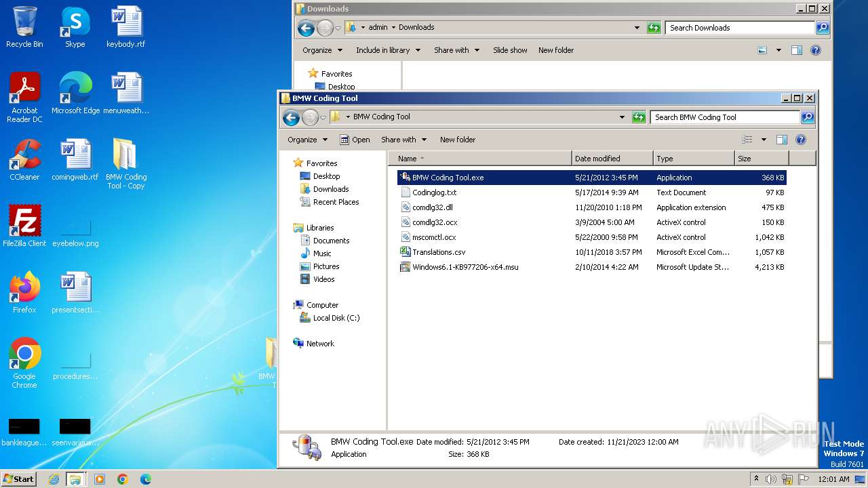
Task: Select the mscomctl.ocx file
Action: pos(592,237)
